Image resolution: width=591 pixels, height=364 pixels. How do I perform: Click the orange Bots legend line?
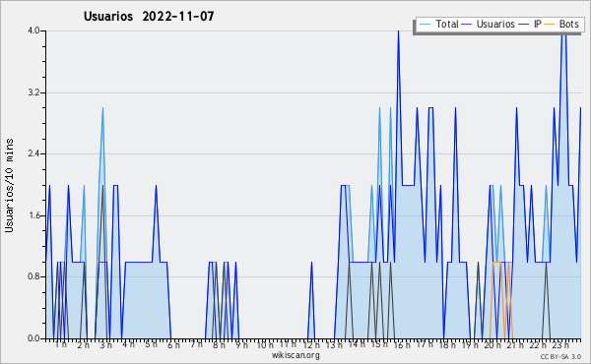point(550,25)
